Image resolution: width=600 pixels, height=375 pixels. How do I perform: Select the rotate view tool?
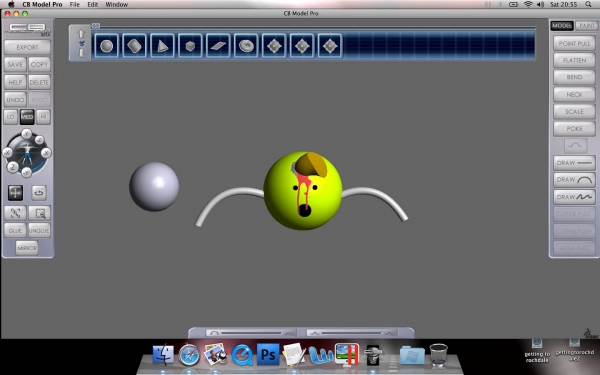point(39,193)
